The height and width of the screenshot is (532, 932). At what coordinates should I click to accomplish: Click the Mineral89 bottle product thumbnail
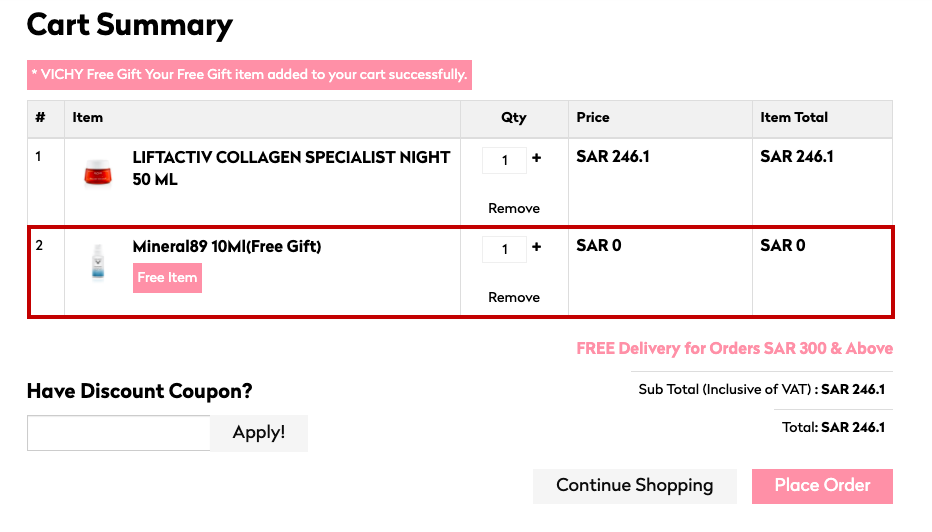point(97,262)
